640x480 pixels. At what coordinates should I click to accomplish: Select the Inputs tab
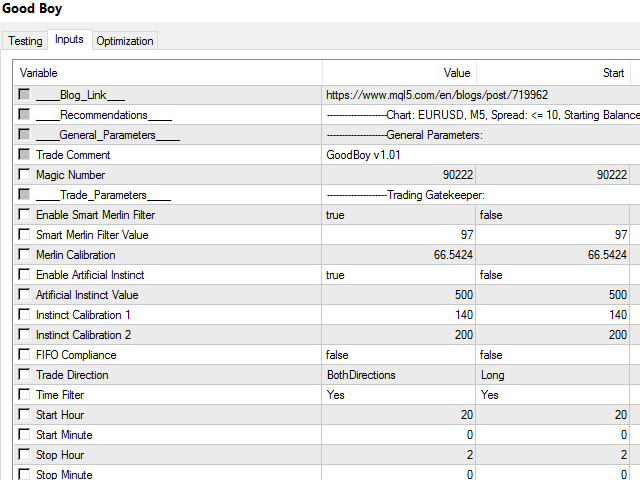(69, 40)
